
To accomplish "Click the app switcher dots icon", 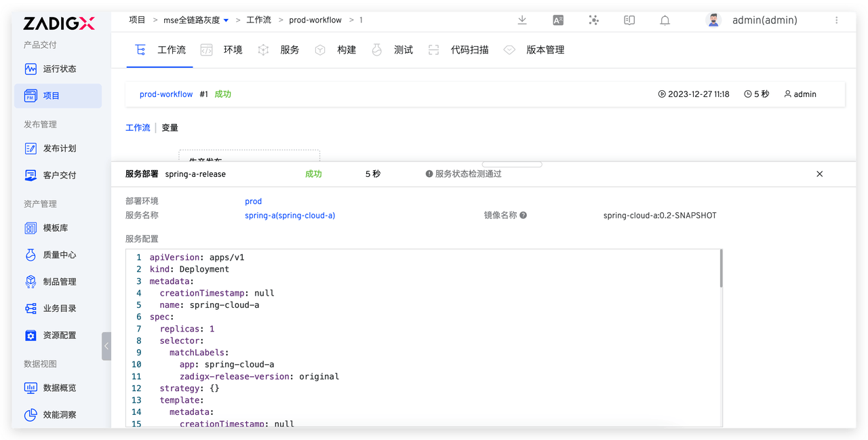I will click(593, 20).
